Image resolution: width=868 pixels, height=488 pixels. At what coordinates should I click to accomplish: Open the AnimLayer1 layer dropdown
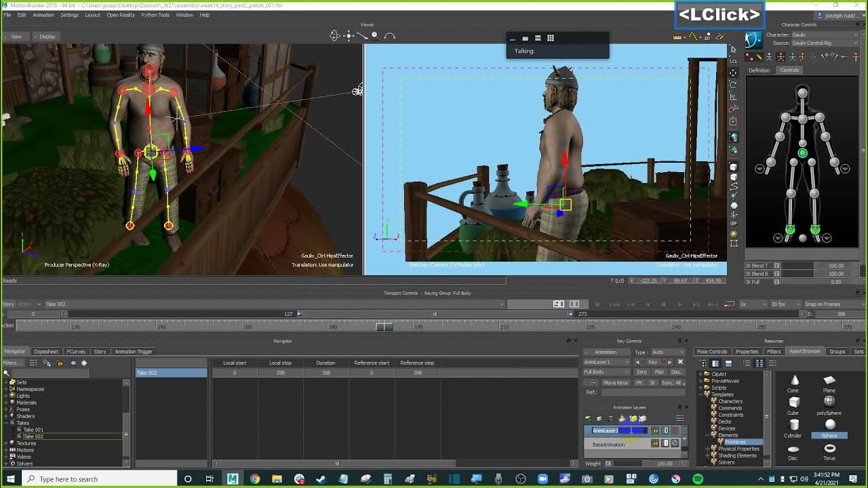click(608, 362)
